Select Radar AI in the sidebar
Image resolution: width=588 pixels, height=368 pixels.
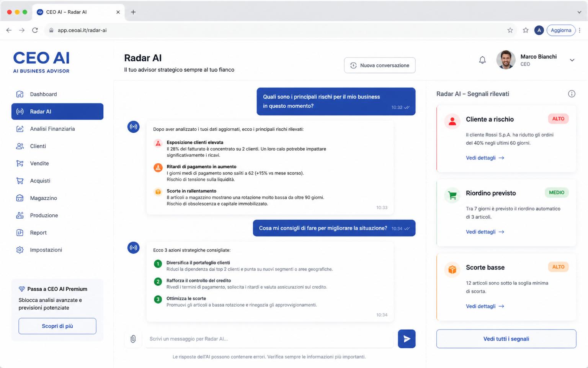point(57,112)
